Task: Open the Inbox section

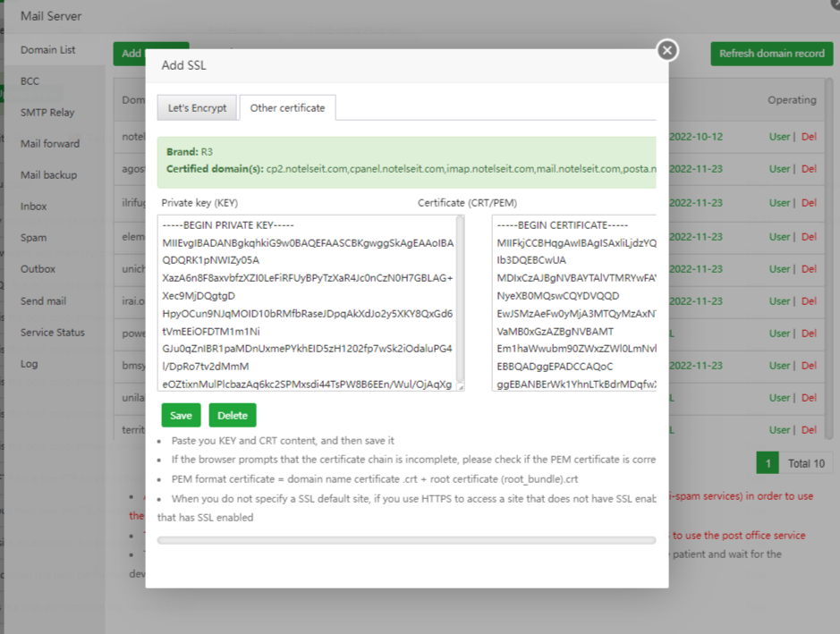Action: click(34, 207)
